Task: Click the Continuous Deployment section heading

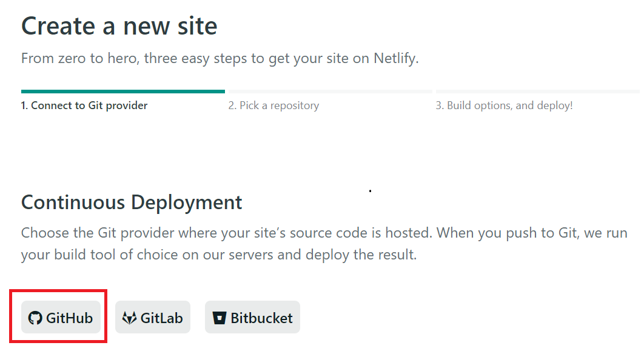Action: [131, 202]
